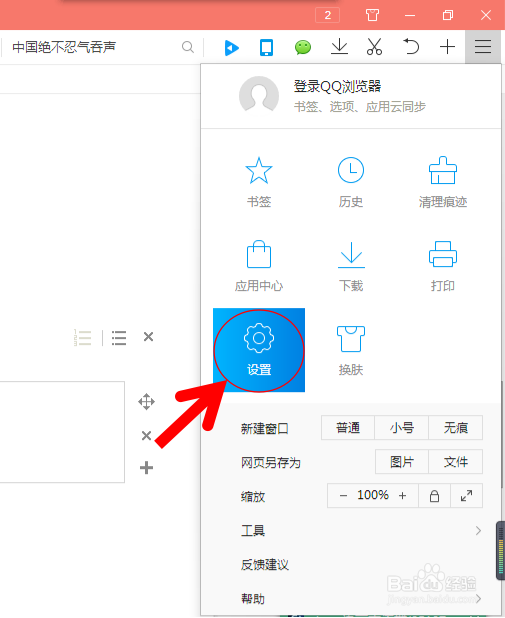Click the 网页另存为 label
Screen dimensions: 505x618
(x=271, y=462)
